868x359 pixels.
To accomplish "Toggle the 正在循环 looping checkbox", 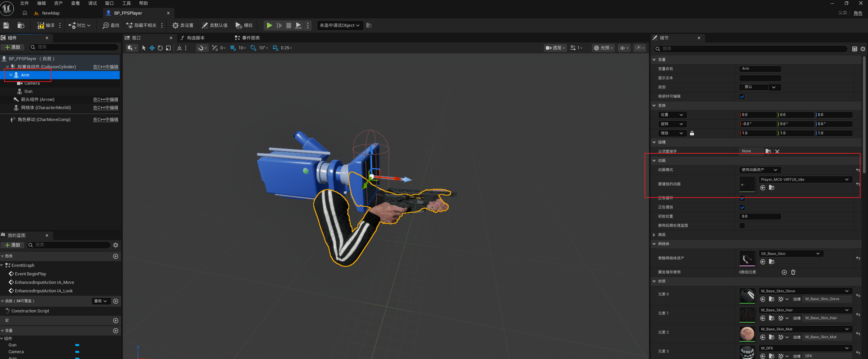I will coord(742,198).
